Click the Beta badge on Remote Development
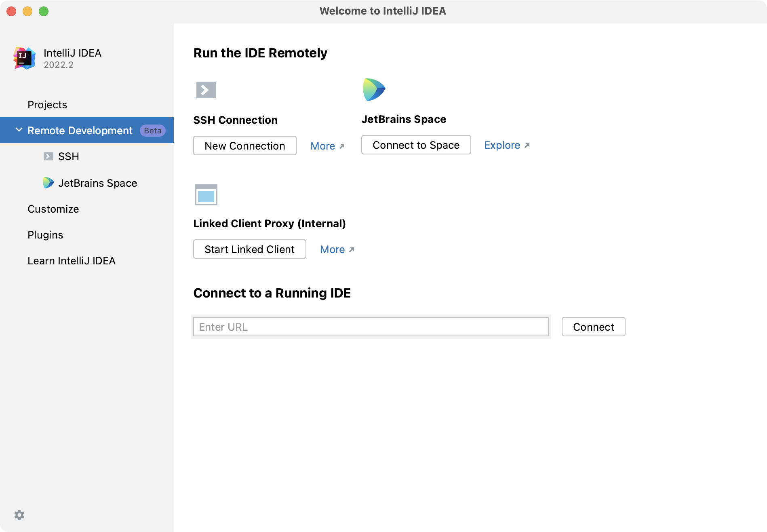The height and width of the screenshot is (532, 767). point(152,131)
